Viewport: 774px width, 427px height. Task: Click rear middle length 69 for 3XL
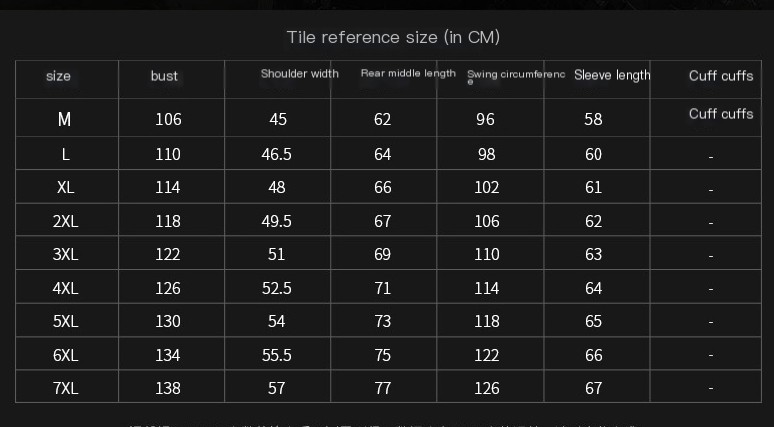click(383, 255)
